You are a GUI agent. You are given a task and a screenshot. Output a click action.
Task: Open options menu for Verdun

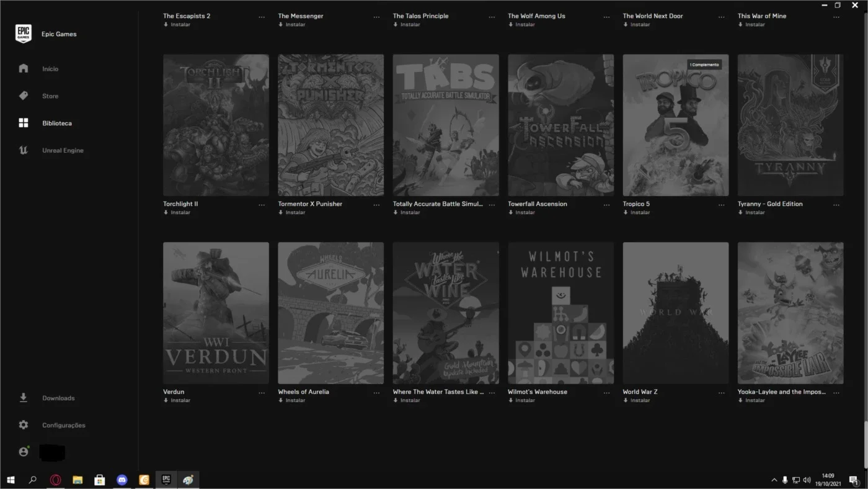coord(262,393)
